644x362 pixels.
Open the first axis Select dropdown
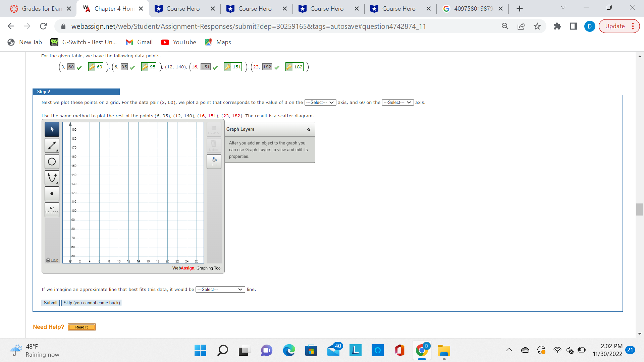pyautogui.click(x=320, y=103)
